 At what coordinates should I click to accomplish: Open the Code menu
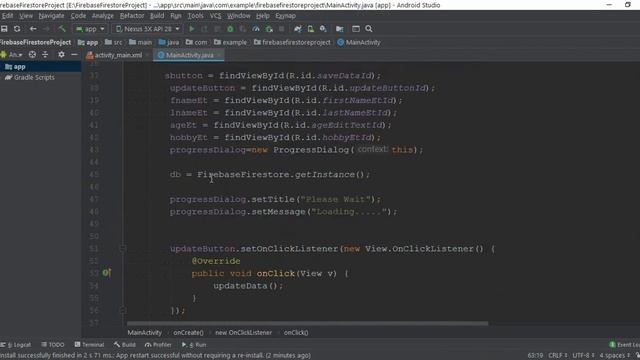pos(78,16)
